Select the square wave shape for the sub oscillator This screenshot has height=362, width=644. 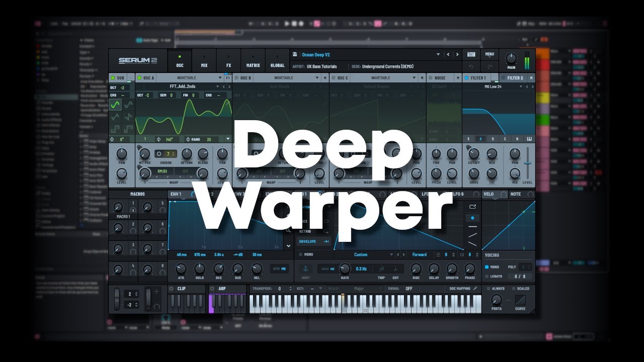115,128
